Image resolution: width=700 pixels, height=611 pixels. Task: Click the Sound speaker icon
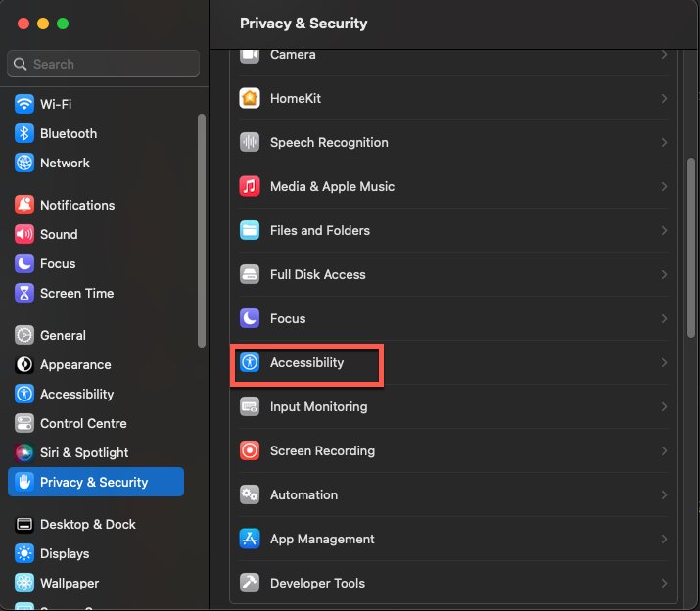pyautogui.click(x=24, y=234)
